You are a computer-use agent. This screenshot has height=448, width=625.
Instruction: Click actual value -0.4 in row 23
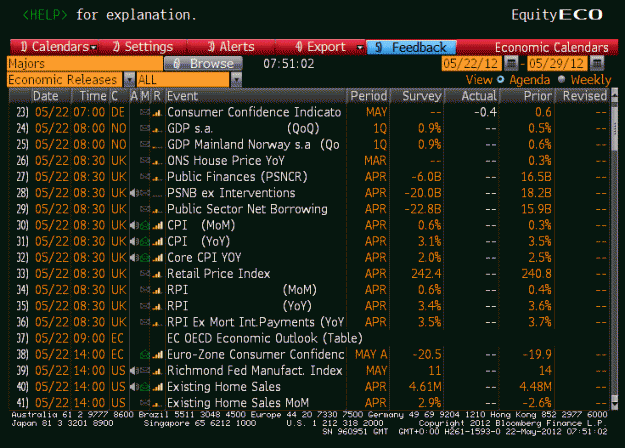point(485,112)
